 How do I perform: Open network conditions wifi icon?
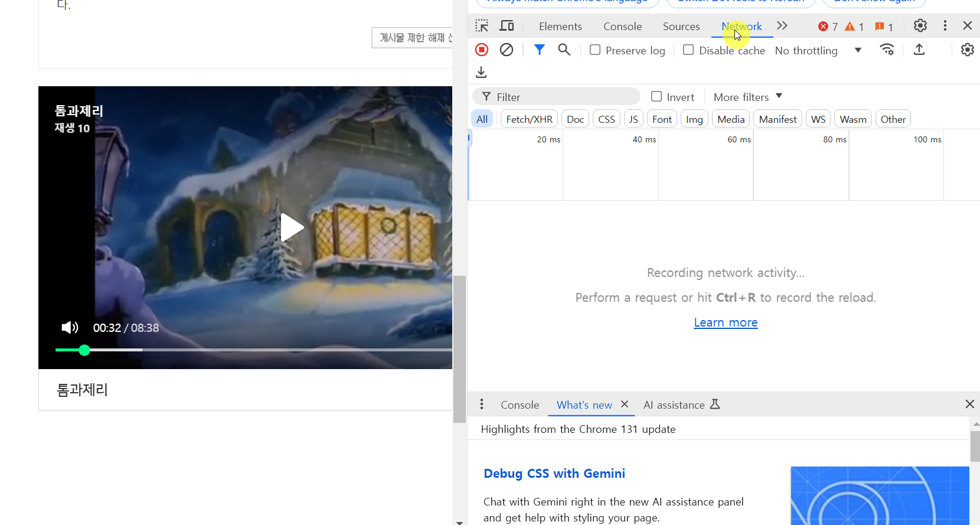point(887,50)
